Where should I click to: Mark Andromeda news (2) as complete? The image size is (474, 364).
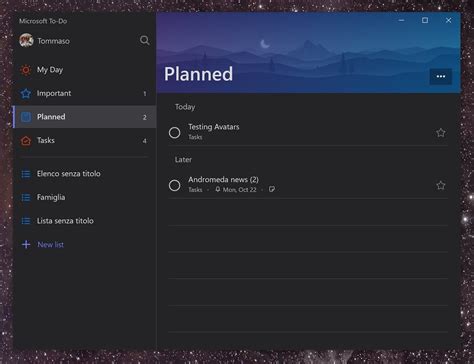174,185
